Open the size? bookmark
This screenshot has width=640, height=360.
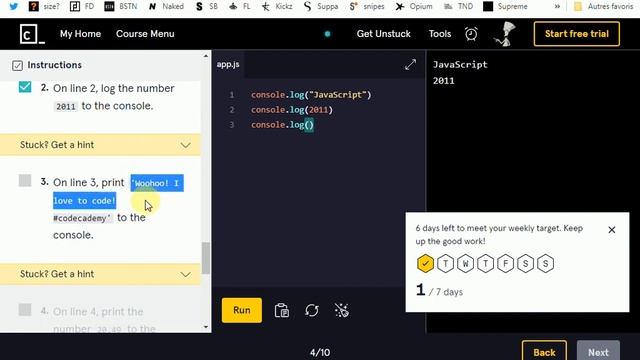click(44, 6)
